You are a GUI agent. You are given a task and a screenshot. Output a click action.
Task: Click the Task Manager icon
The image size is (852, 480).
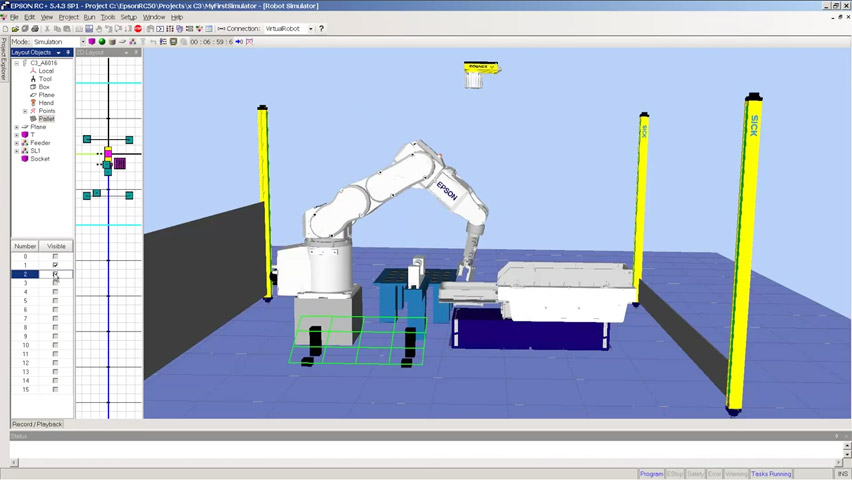(x=179, y=29)
